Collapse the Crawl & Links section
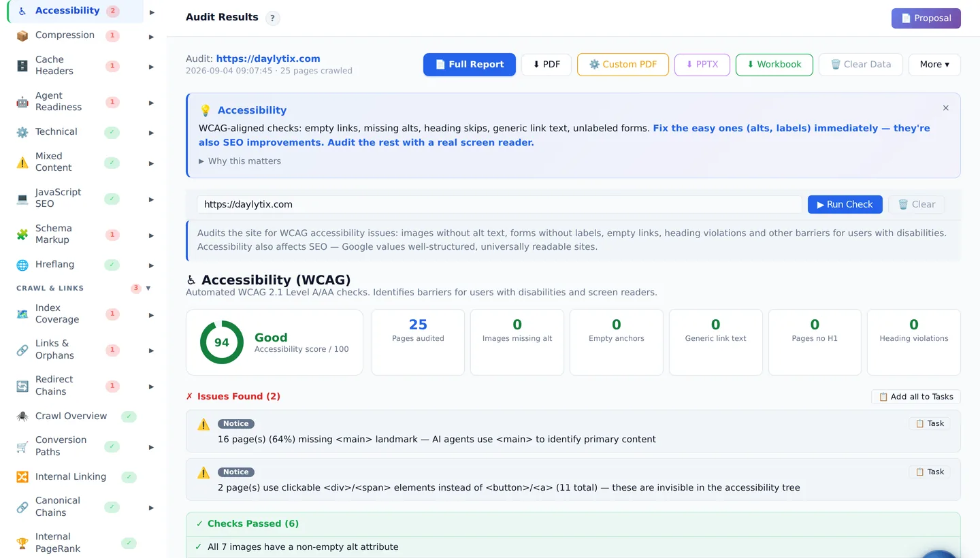The width and height of the screenshot is (980, 558). (x=148, y=289)
